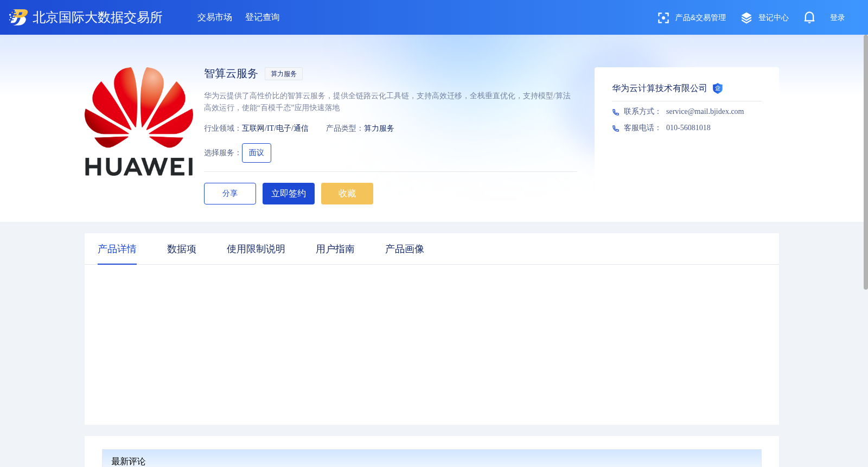Select the 面议 service option

pyautogui.click(x=257, y=153)
